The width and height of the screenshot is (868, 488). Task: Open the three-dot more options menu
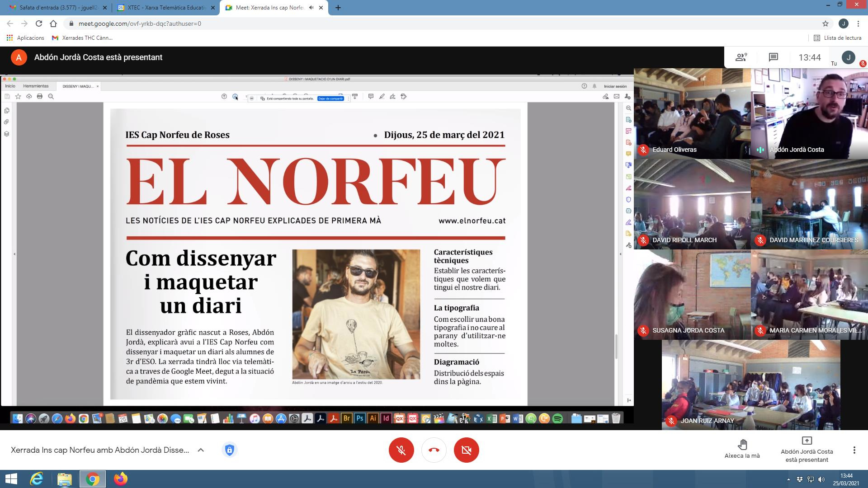click(x=854, y=450)
